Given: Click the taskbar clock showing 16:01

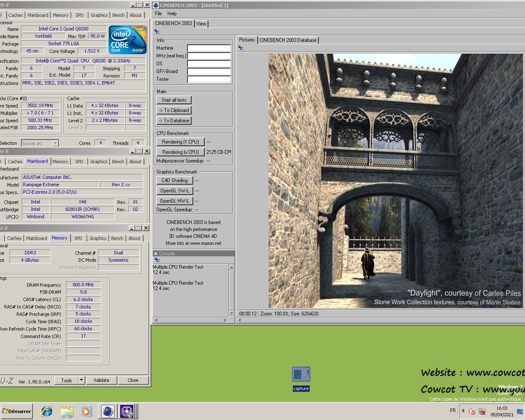Looking at the screenshot, I should point(502,409).
